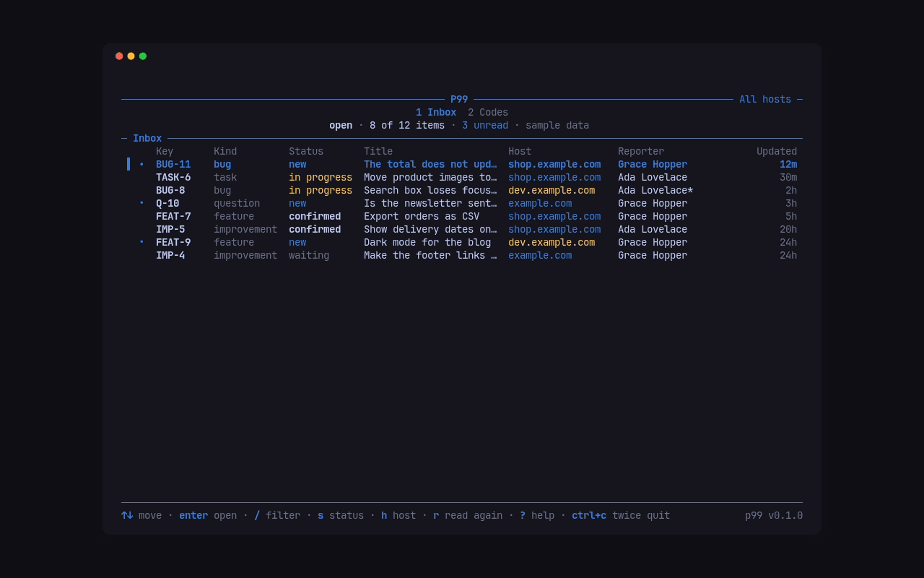
Task: Switch to the 2 Codes tab
Action: (488, 112)
